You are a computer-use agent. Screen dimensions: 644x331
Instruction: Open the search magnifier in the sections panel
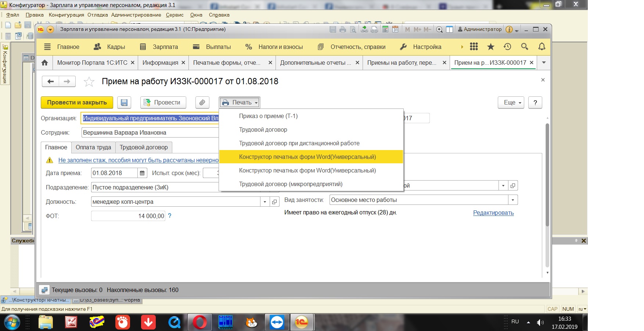coord(525,47)
